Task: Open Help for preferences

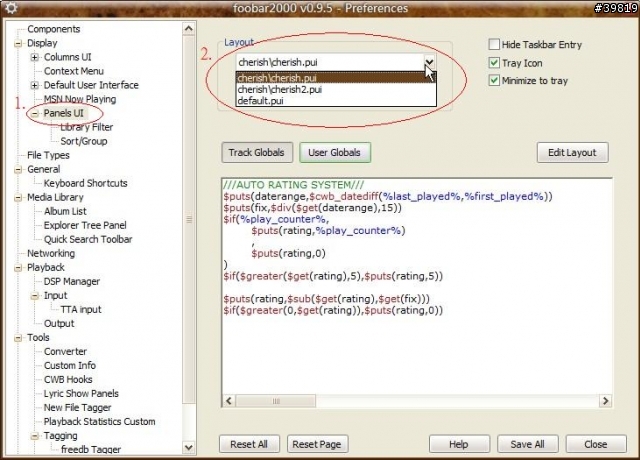Action: [x=459, y=444]
